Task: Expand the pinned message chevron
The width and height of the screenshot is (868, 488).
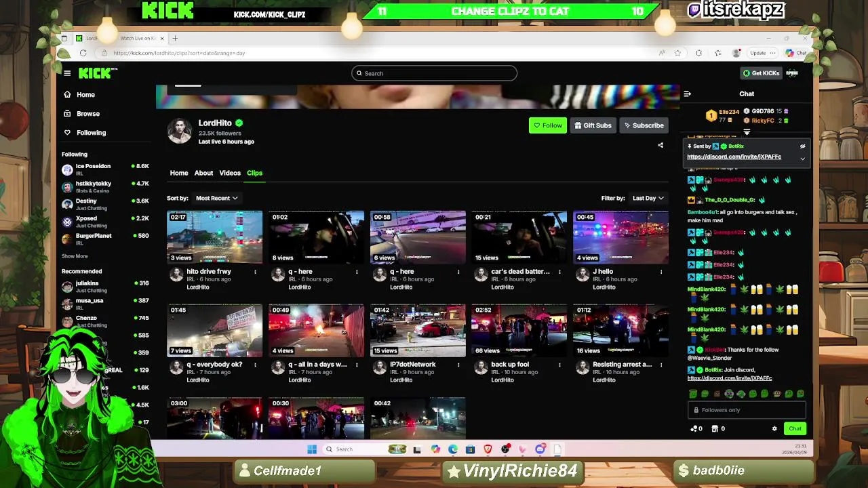Action: coord(802,159)
